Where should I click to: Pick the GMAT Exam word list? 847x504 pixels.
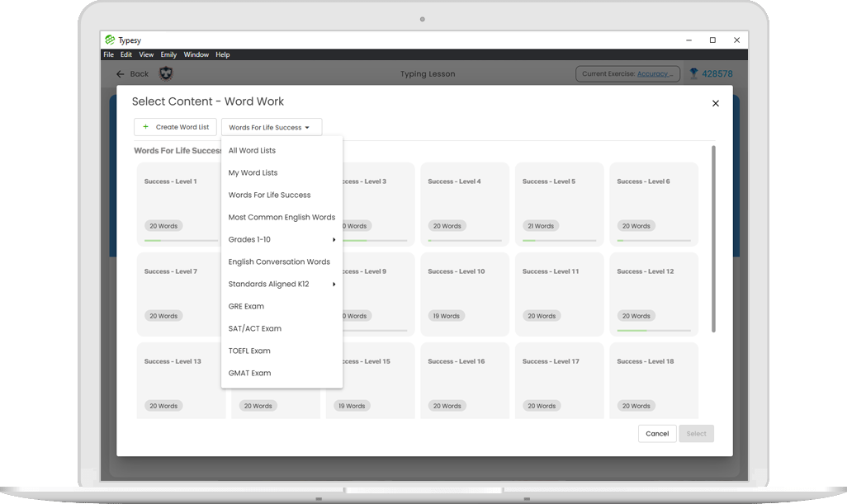coord(282,373)
